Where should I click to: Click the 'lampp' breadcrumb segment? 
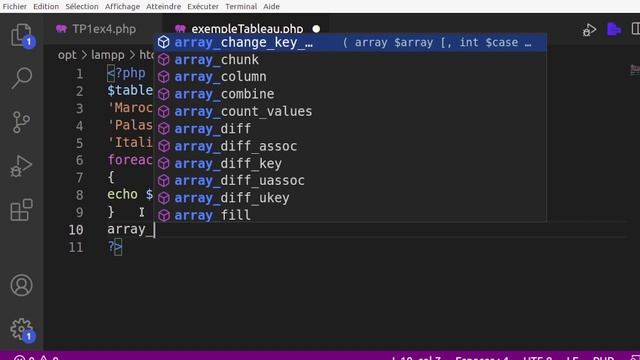pyautogui.click(x=108, y=55)
